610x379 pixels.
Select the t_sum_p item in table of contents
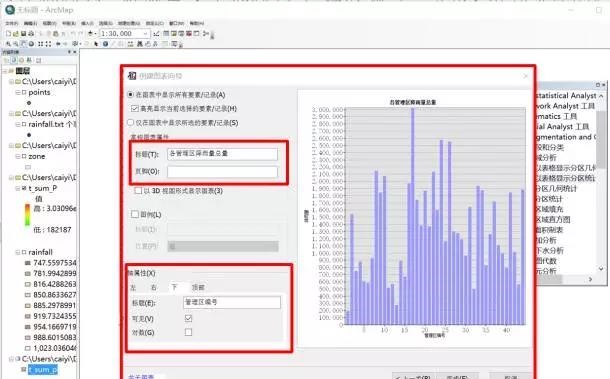(43, 370)
